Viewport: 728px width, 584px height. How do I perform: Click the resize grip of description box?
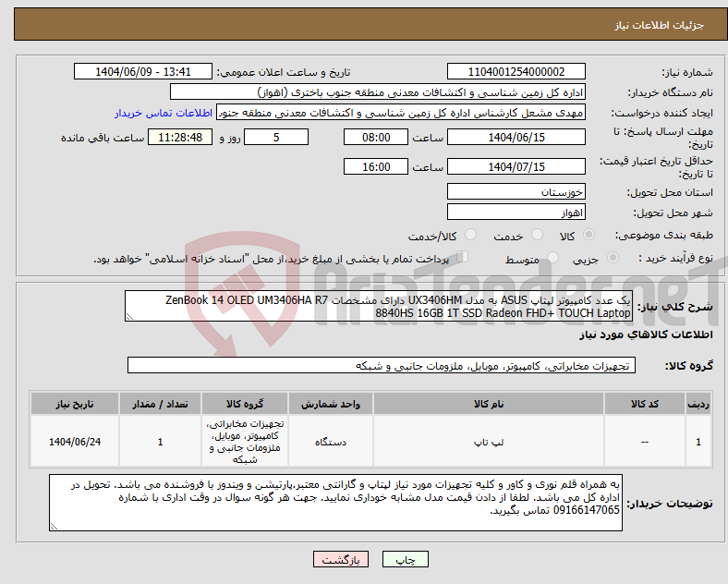coord(129,317)
